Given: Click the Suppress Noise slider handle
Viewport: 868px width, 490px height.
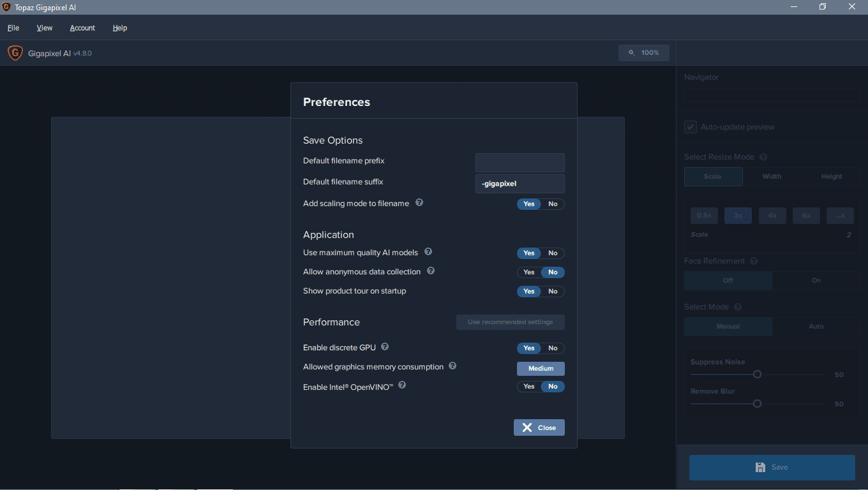Looking at the screenshot, I should (757, 375).
